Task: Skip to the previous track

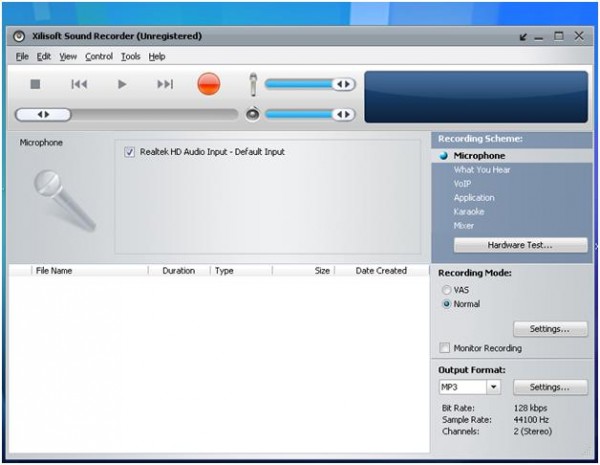Action: tap(79, 84)
